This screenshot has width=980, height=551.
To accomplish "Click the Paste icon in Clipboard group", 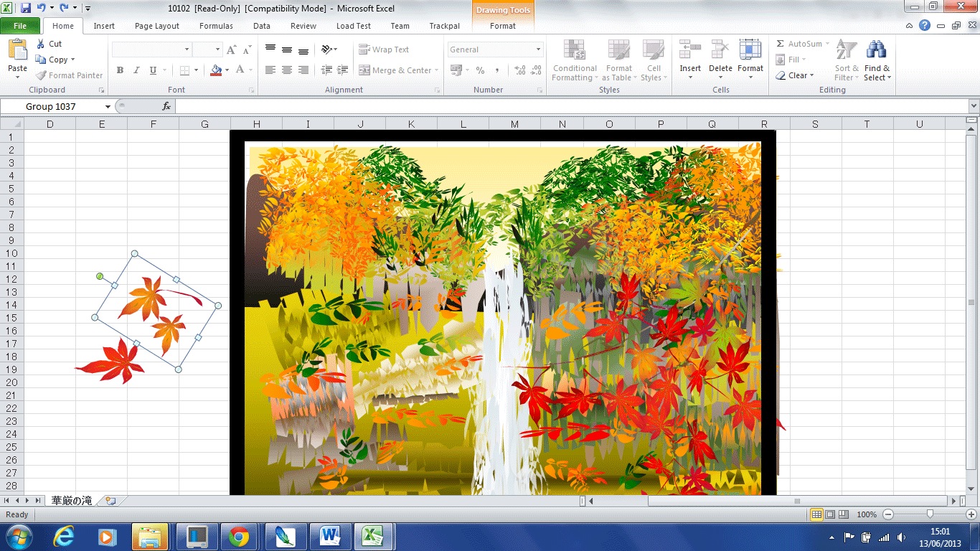I will (17, 50).
